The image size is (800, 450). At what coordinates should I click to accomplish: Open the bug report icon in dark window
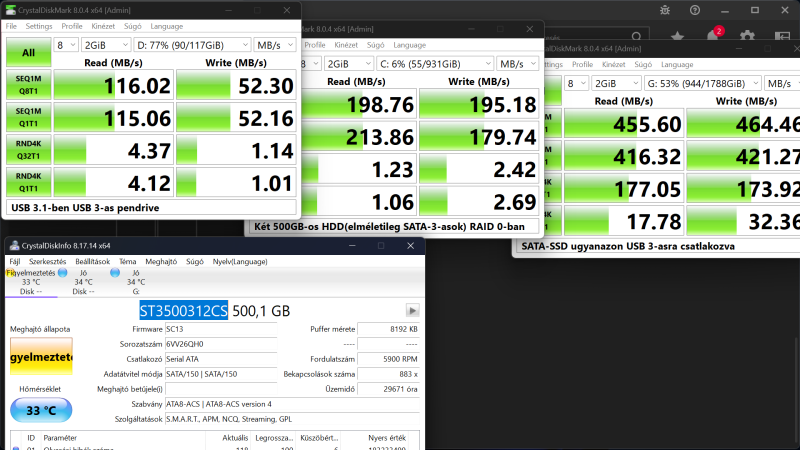coord(665,10)
